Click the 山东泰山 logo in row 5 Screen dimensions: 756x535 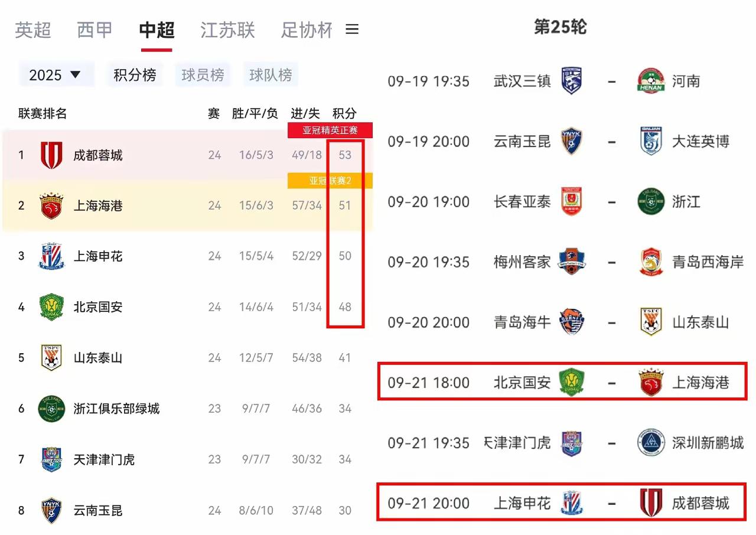click(x=51, y=358)
